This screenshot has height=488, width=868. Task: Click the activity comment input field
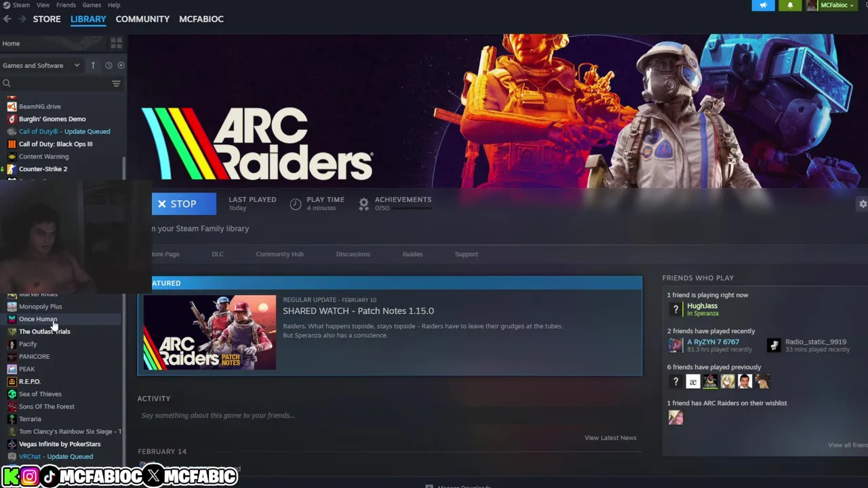click(388, 415)
